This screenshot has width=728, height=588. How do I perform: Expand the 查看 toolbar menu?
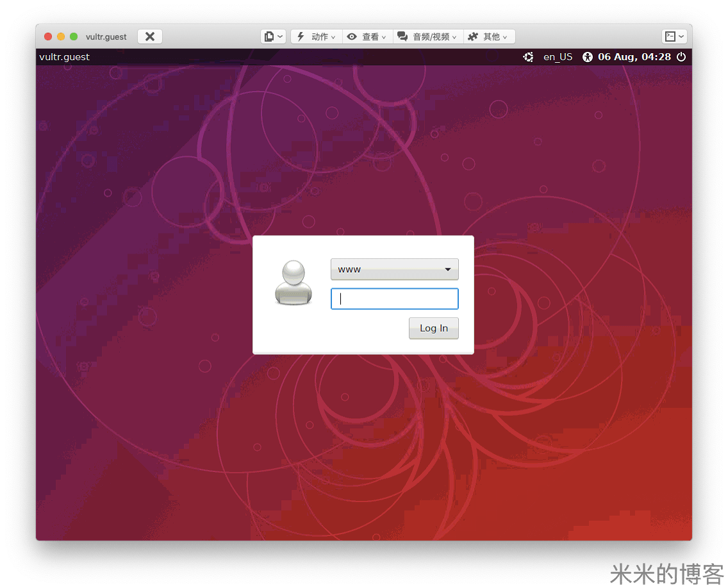pyautogui.click(x=372, y=37)
